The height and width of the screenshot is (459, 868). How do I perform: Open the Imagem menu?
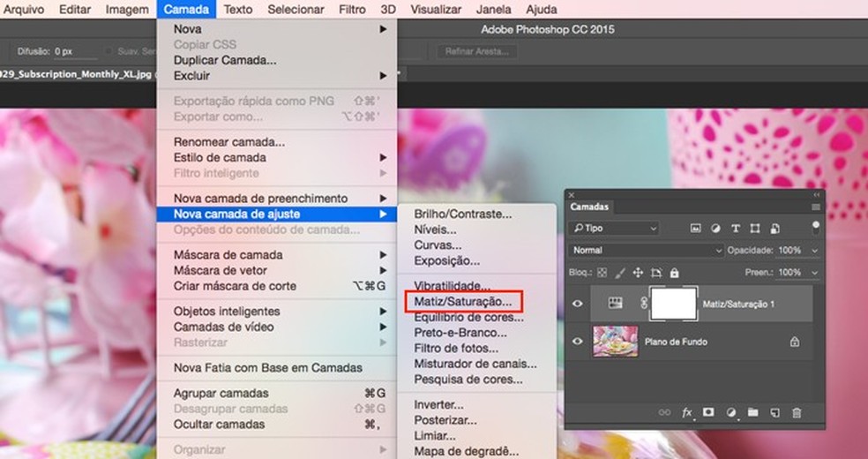point(127,10)
